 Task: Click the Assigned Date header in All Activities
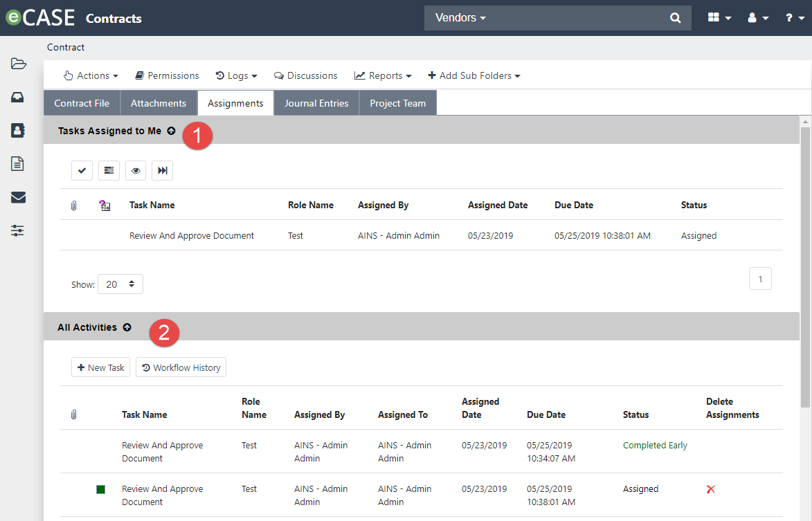pyautogui.click(x=480, y=408)
